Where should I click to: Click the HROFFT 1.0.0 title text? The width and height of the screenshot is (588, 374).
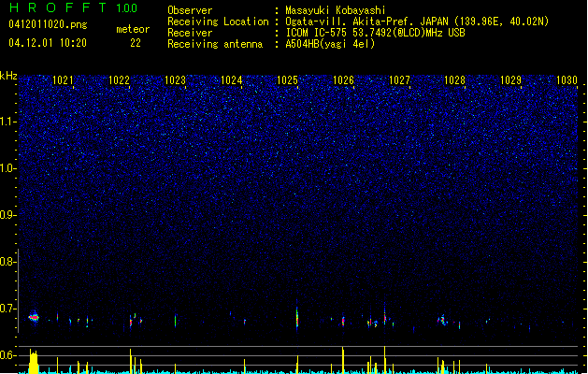click(74, 7)
